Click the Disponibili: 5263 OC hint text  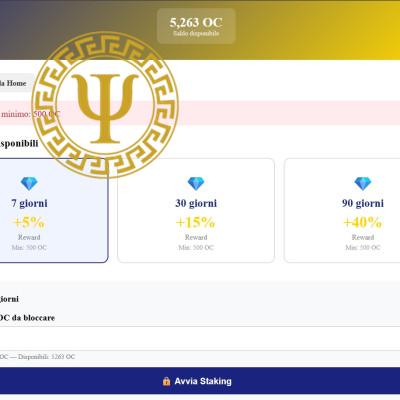point(47,357)
